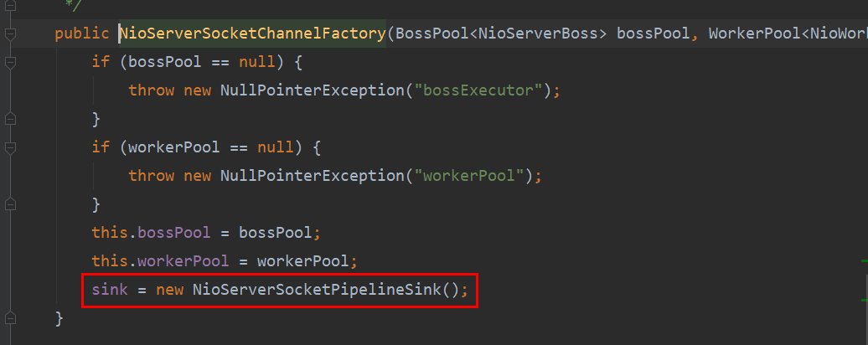This screenshot has width=868, height=345.
Task: Click 'null' in the workerPool comparison
Action: tap(275, 147)
